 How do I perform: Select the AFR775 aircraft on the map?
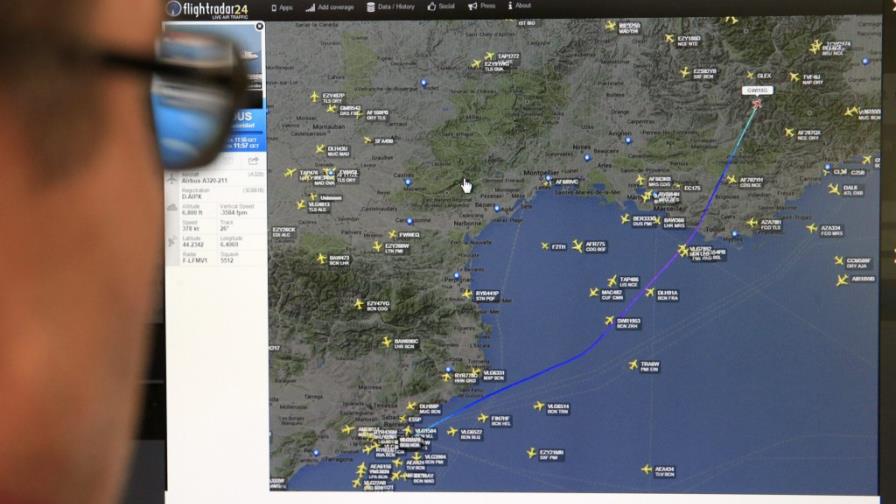click(577, 244)
